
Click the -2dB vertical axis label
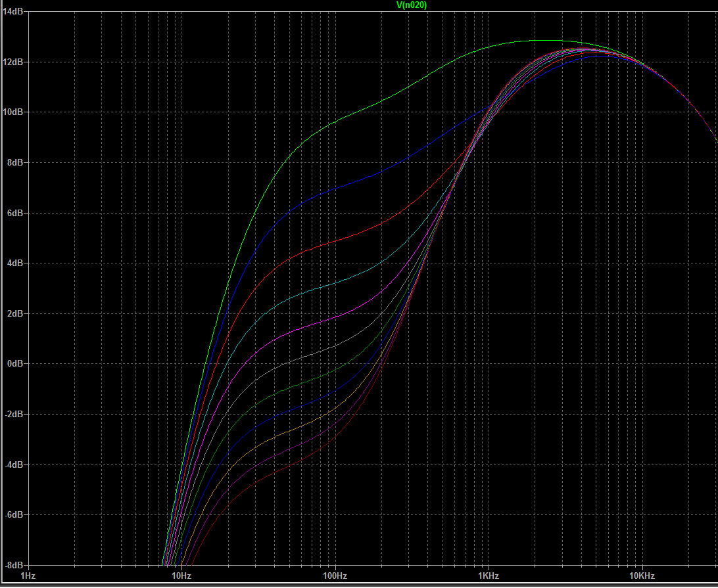(x=14, y=414)
